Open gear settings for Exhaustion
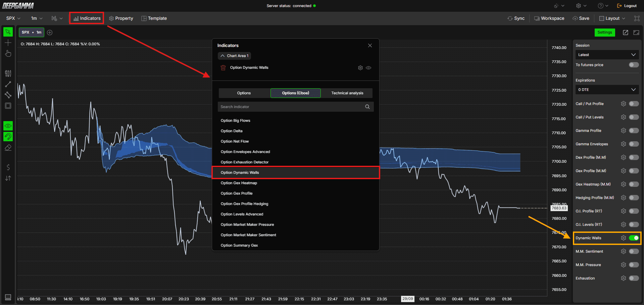The height and width of the screenshot is (305, 644). pyautogui.click(x=624, y=278)
